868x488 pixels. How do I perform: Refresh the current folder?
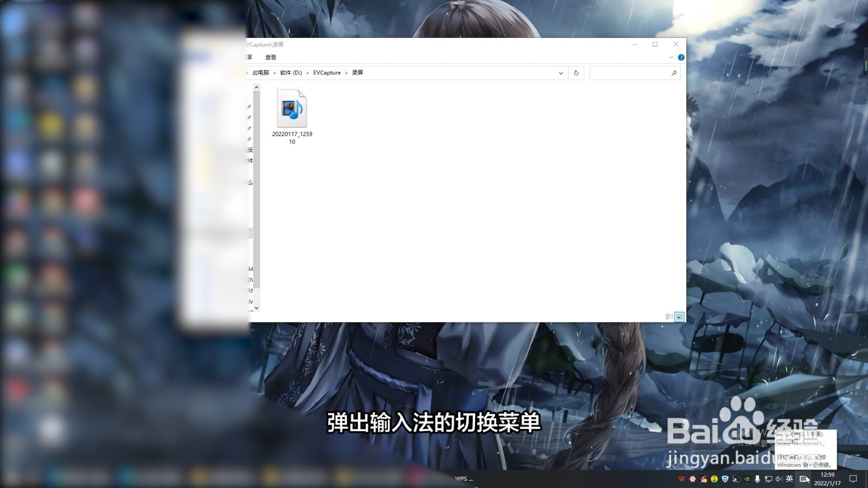tap(576, 73)
